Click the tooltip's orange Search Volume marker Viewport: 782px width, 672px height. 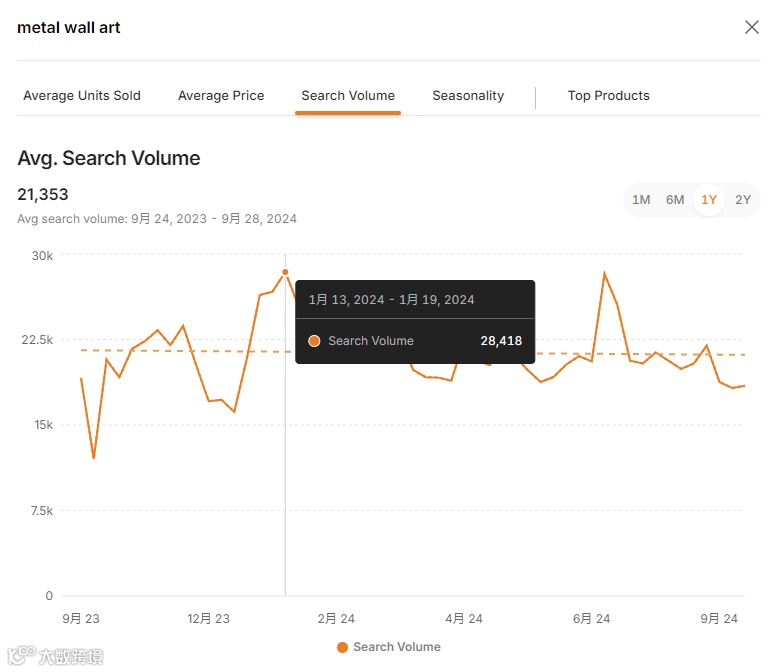[x=314, y=341]
